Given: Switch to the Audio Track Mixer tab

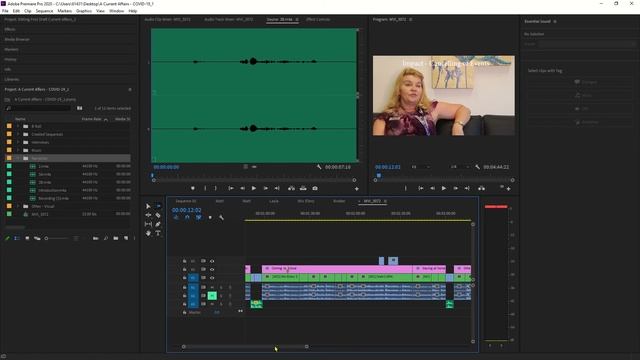Looking at the screenshot, I should [x=229, y=19].
